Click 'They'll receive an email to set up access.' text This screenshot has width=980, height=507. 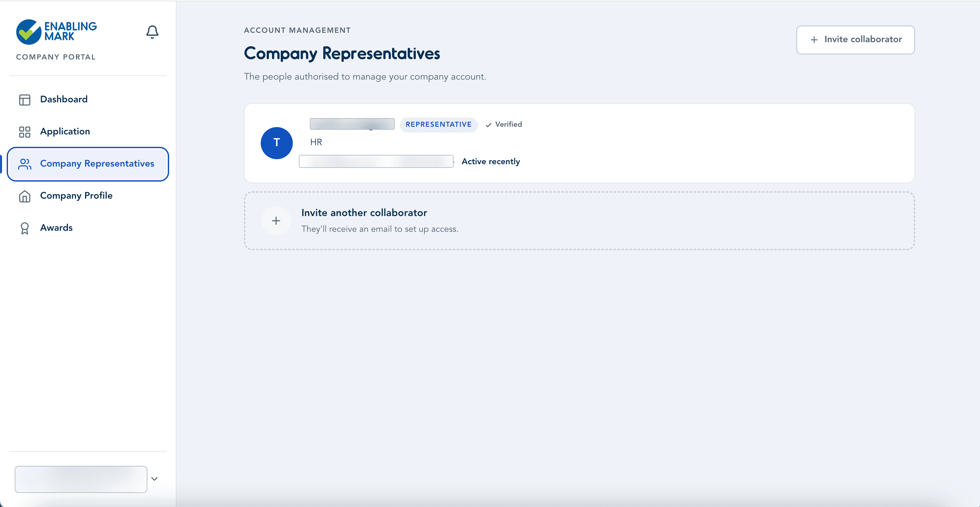[x=380, y=229]
